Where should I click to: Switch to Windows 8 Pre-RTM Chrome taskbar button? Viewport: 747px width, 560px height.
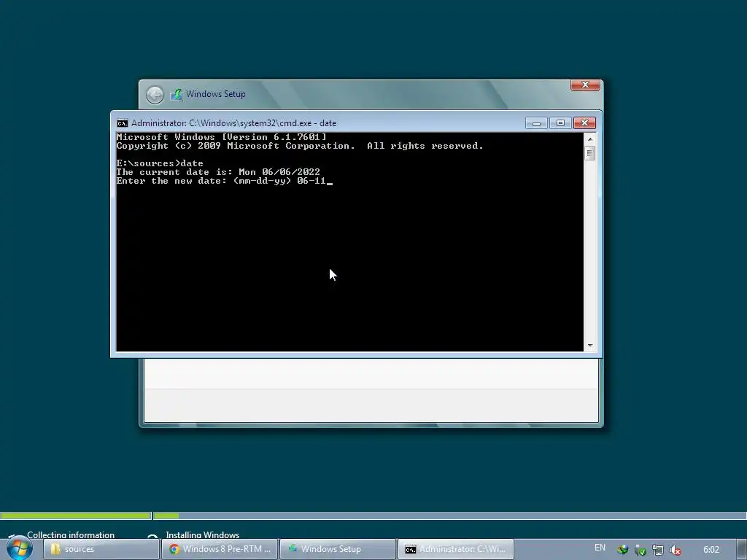click(x=219, y=549)
